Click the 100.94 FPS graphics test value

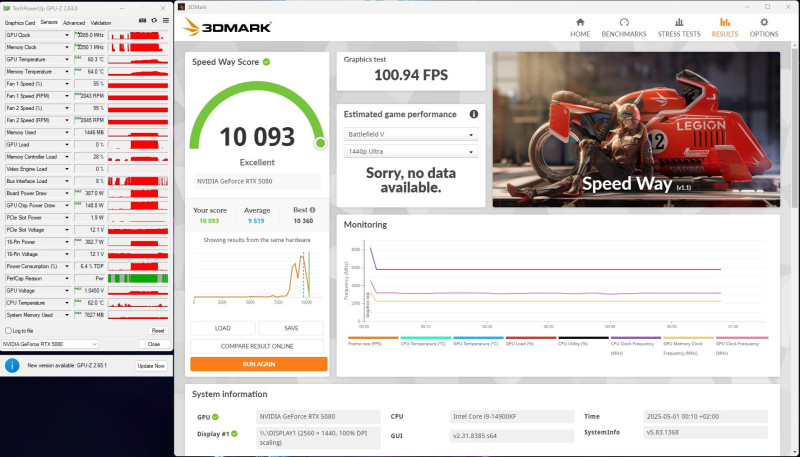411,75
